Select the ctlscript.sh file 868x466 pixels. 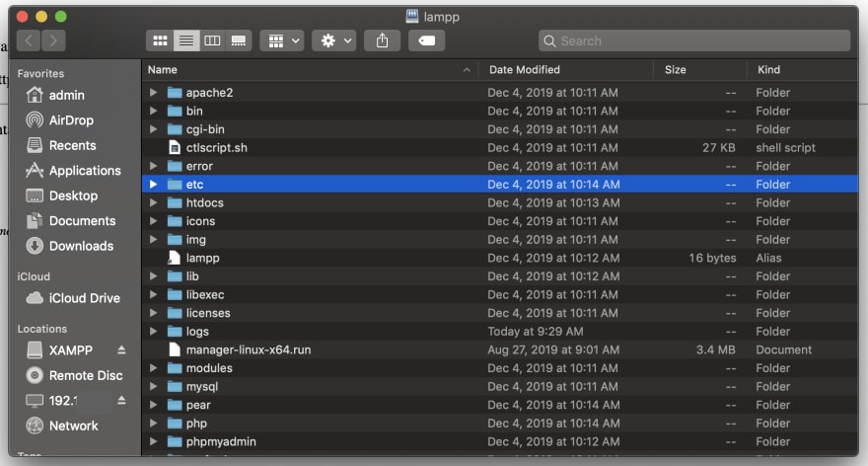[x=500, y=147]
